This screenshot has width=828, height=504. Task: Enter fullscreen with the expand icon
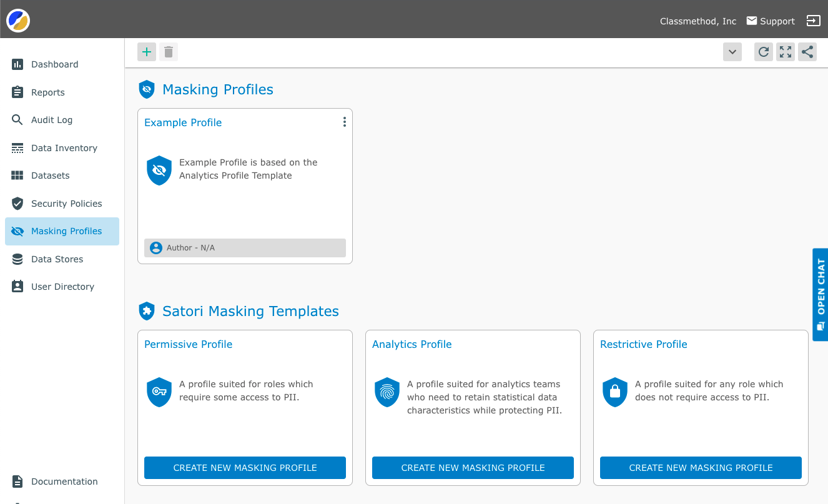pyautogui.click(x=785, y=52)
